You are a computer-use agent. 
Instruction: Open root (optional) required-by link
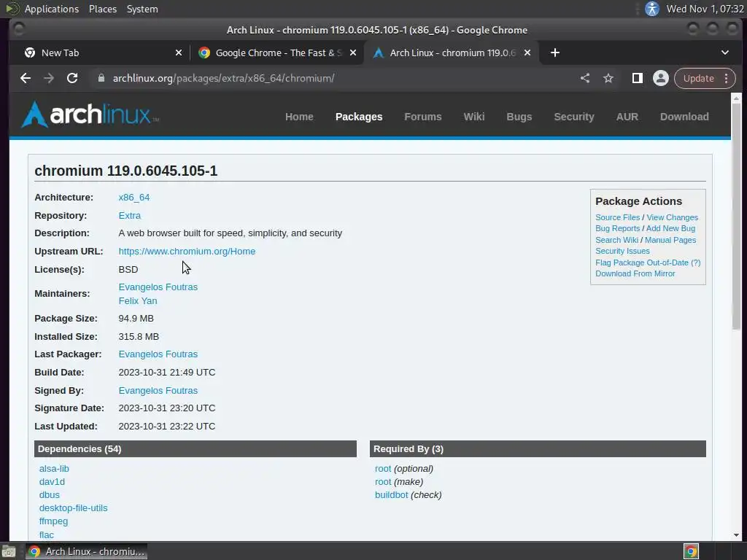click(382, 469)
